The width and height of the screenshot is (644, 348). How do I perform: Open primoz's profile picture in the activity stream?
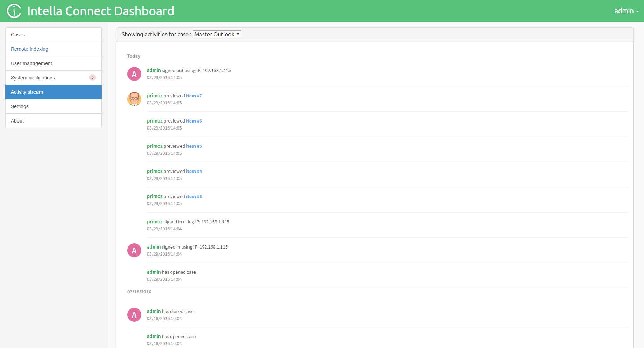pos(134,99)
